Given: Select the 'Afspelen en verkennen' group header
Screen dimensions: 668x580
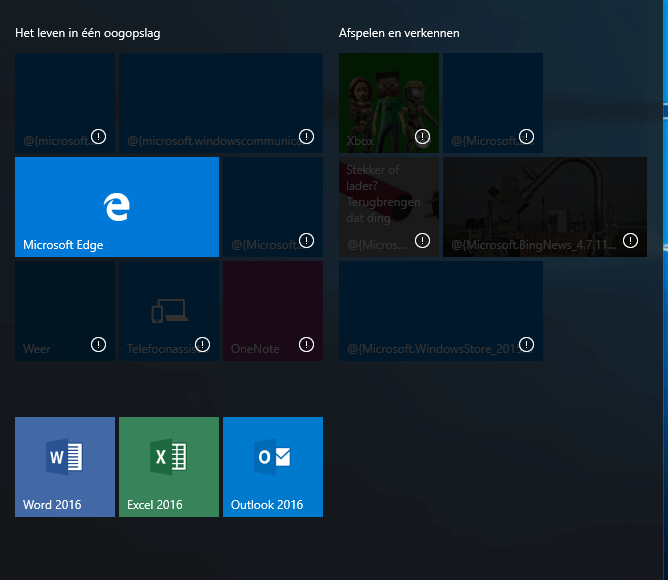Looking at the screenshot, I should pyautogui.click(x=399, y=33).
